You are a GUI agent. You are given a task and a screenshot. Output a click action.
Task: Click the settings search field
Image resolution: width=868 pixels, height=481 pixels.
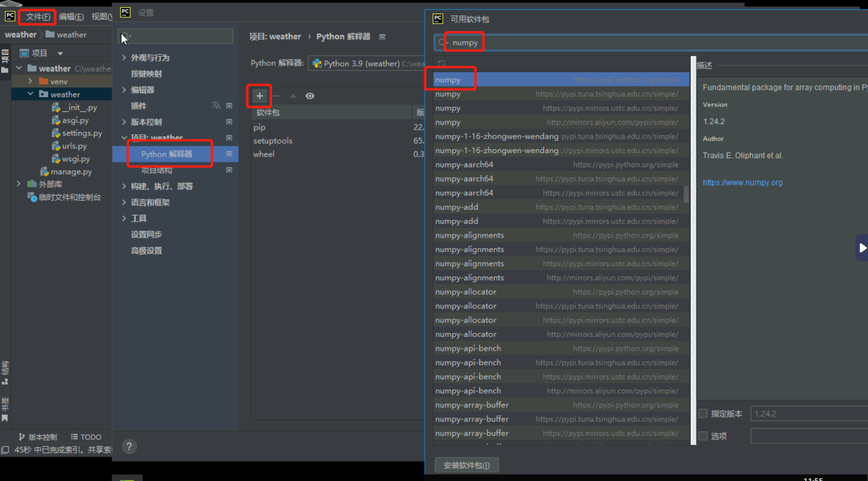point(176,37)
